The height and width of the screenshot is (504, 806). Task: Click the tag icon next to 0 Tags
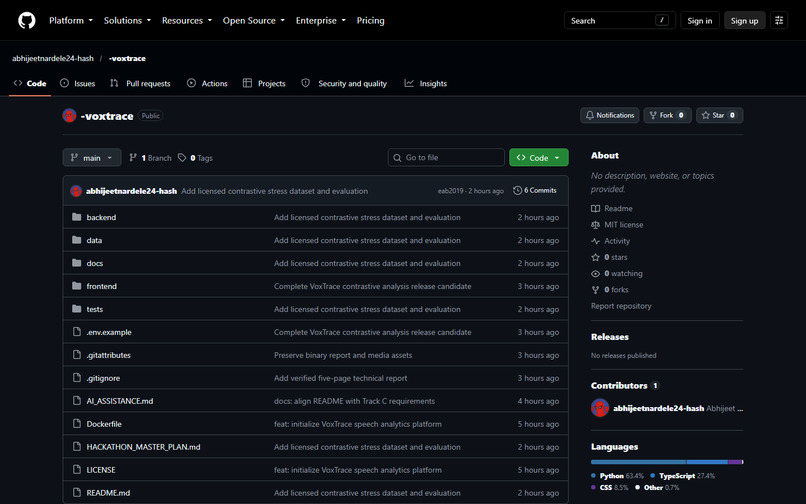coord(182,158)
